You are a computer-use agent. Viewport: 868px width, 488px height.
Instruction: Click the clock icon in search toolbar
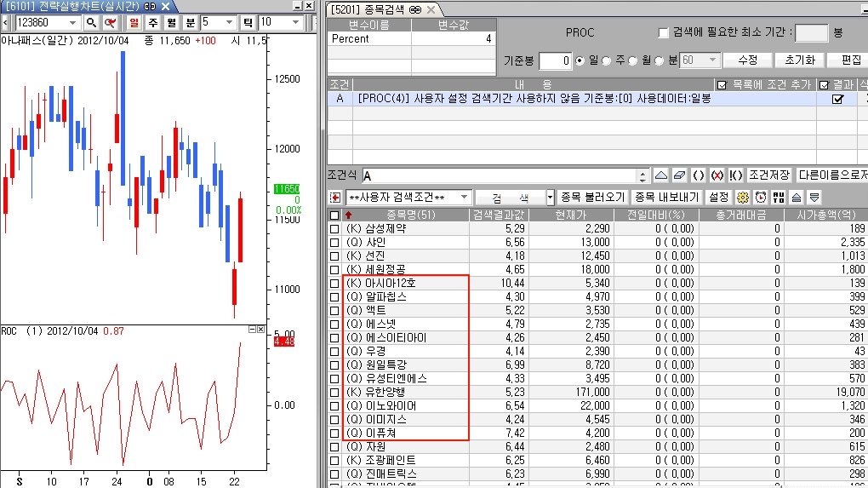(x=759, y=197)
